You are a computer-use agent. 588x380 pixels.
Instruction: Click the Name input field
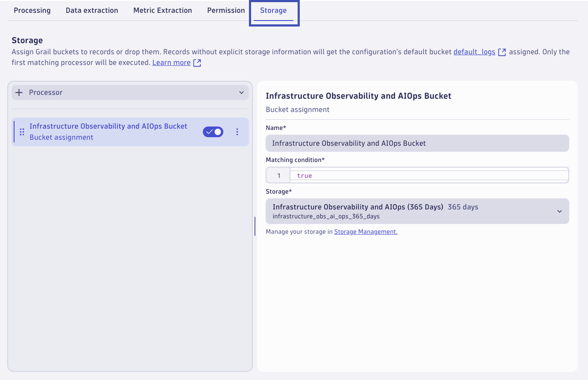[x=417, y=143]
